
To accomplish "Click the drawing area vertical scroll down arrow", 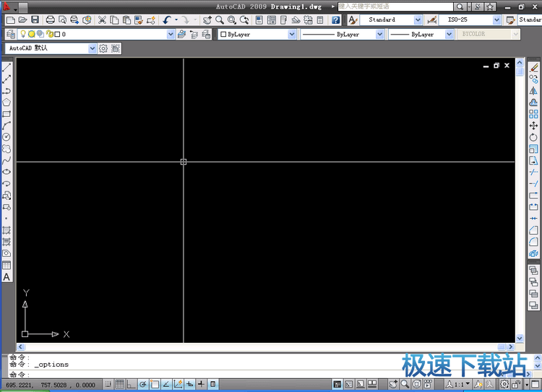I will coord(520,338).
